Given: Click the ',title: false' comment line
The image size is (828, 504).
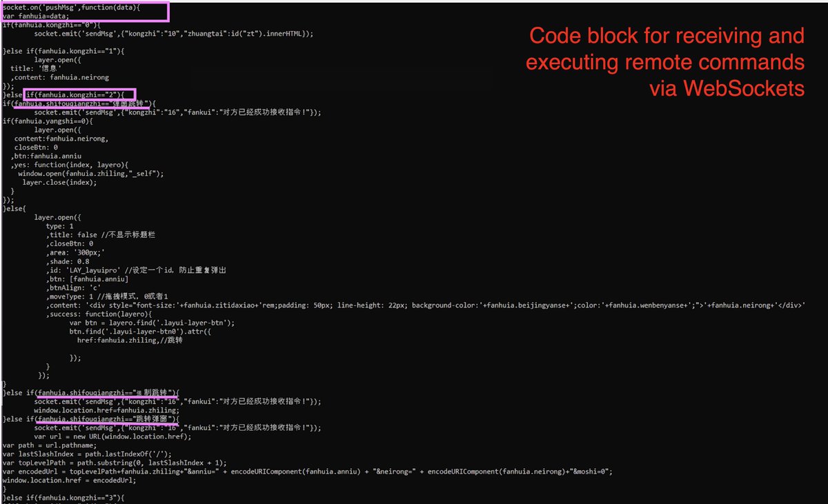Looking at the screenshot, I should tap(101, 235).
